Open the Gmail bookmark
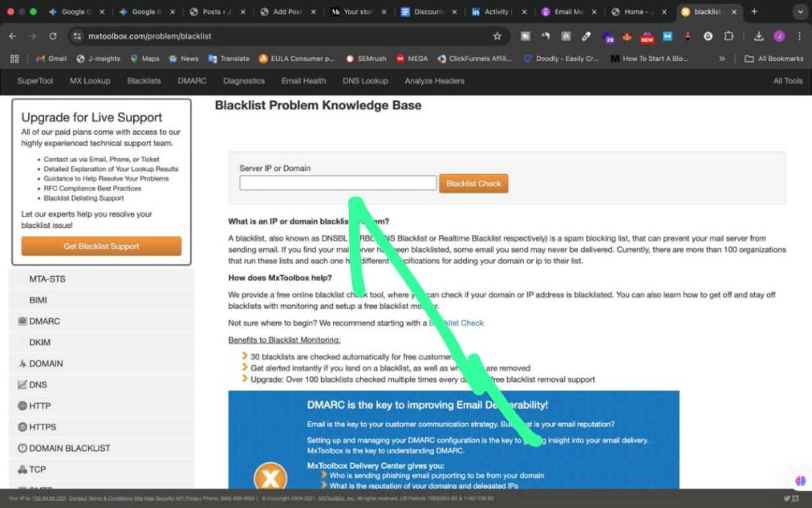Image resolution: width=812 pixels, height=508 pixels. [52, 59]
